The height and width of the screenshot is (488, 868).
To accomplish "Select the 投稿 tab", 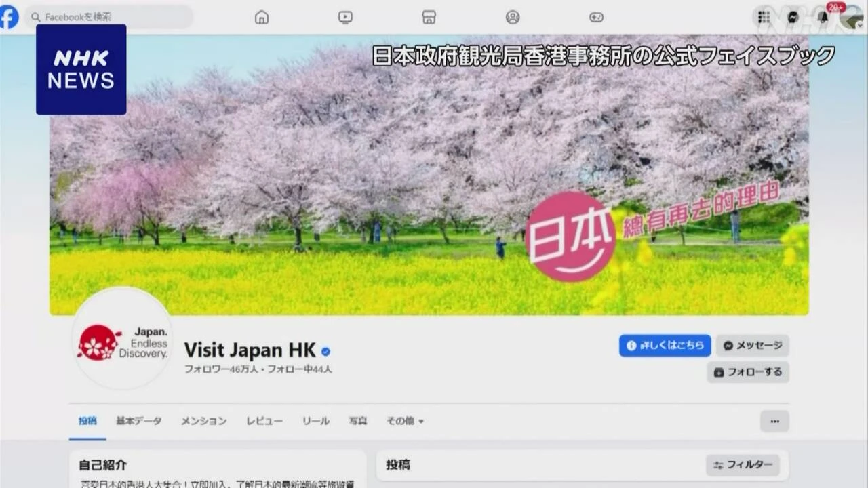I will [87, 421].
